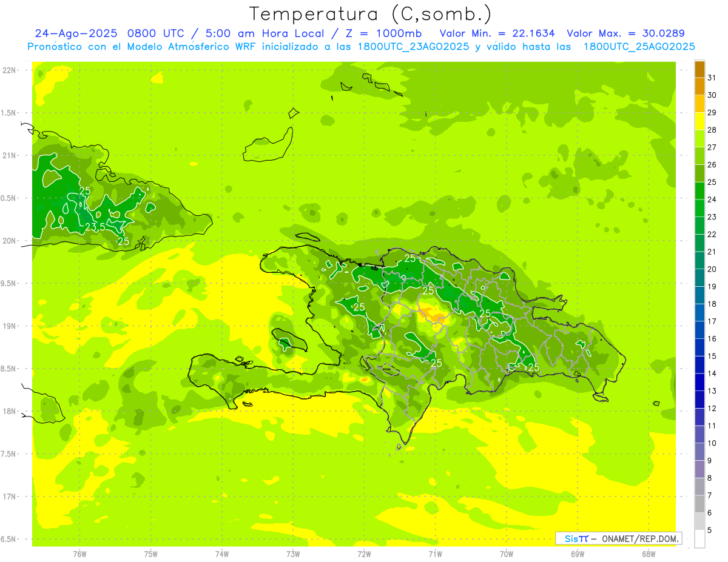Click the "71W" longitude label

pyautogui.click(x=435, y=554)
